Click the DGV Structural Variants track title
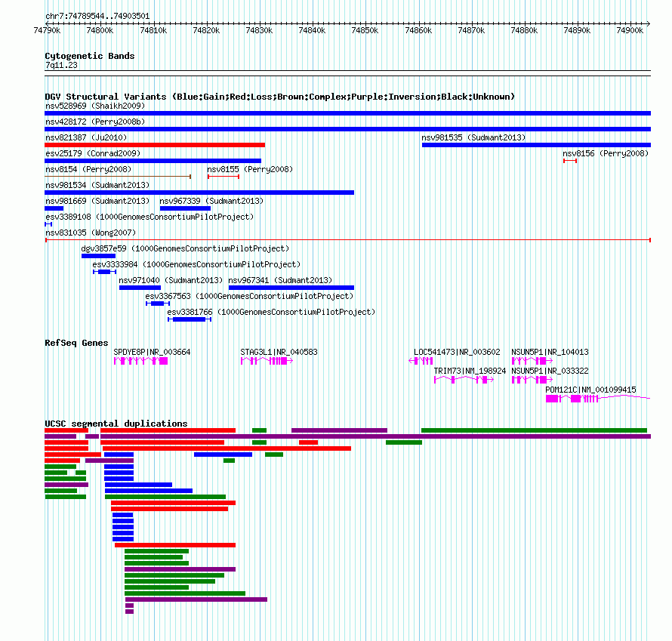The width and height of the screenshot is (672, 641). 279,97
